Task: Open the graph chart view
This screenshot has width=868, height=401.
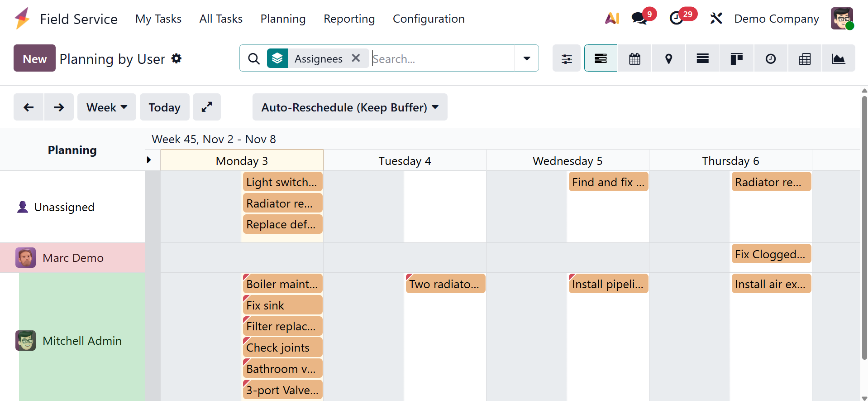Action: click(838, 58)
